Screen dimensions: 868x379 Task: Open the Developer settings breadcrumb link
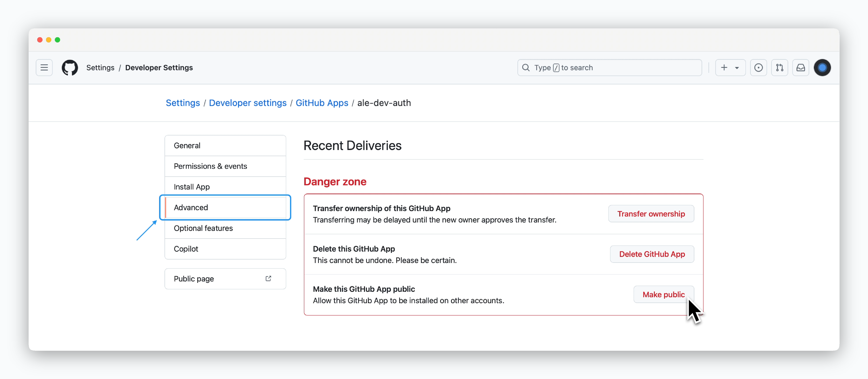248,103
